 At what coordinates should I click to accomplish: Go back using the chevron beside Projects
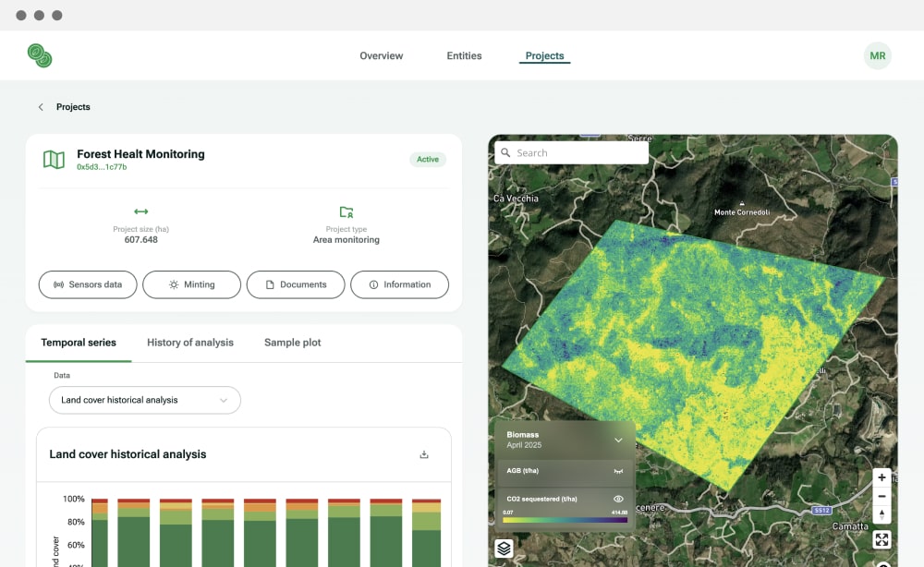[41, 107]
